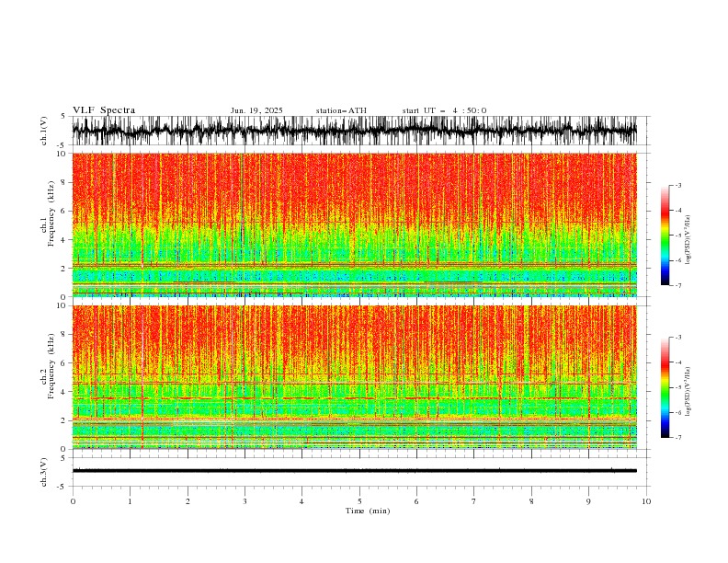Click the "station=ATH" header label
The height and width of the screenshot is (563, 728).
coord(341,110)
